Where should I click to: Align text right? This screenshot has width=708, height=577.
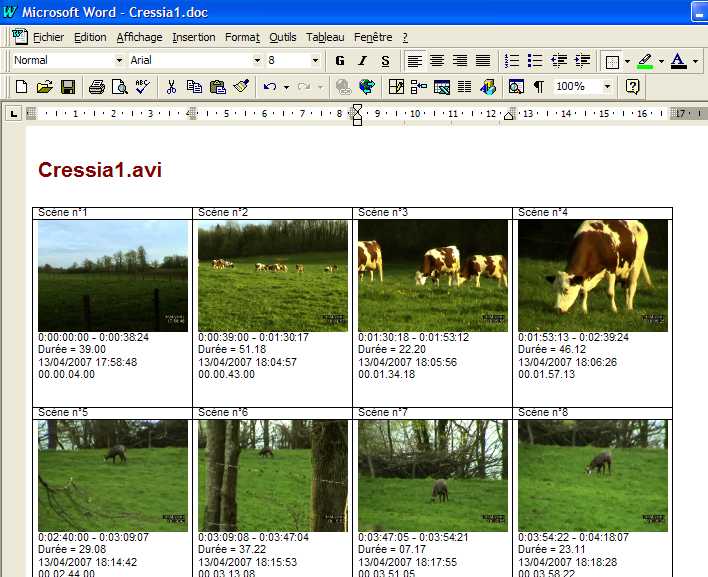click(x=460, y=60)
